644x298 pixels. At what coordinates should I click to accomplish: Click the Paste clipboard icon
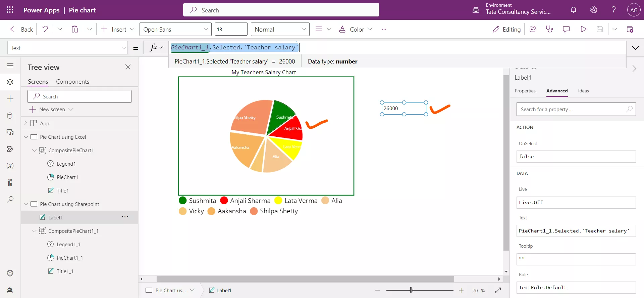(75, 29)
